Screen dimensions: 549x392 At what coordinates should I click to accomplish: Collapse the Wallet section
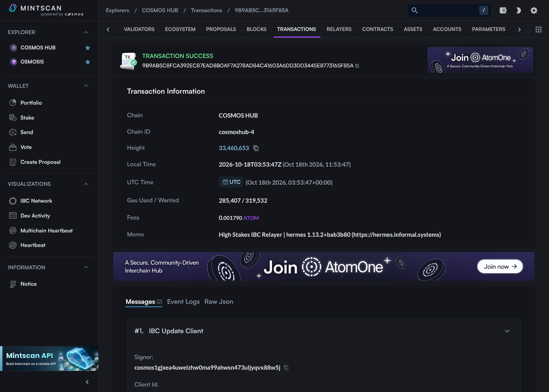point(86,86)
